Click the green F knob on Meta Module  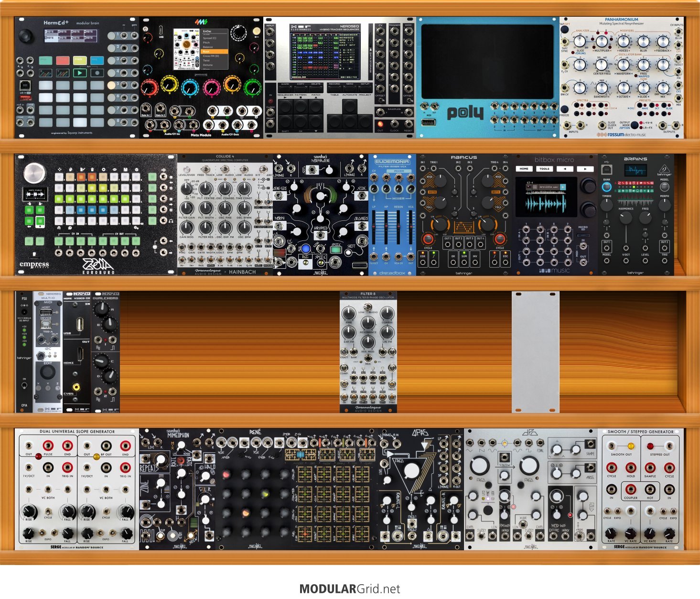click(252, 87)
